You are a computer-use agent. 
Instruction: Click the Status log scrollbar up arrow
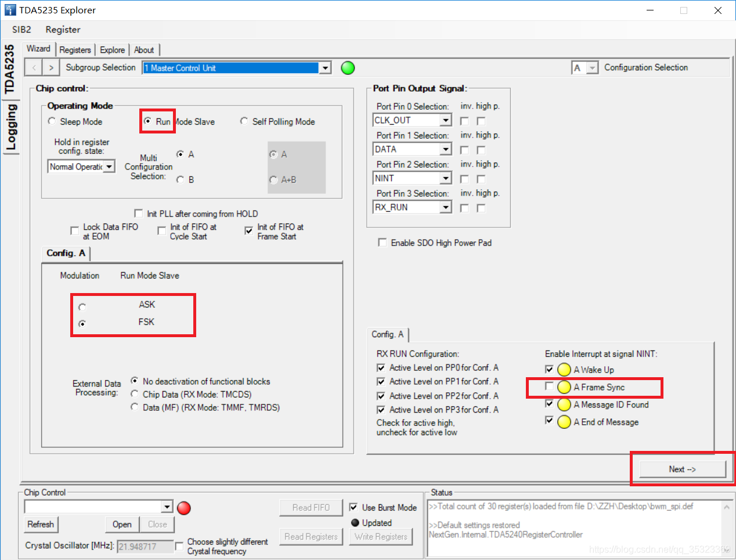tap(726, 507)
